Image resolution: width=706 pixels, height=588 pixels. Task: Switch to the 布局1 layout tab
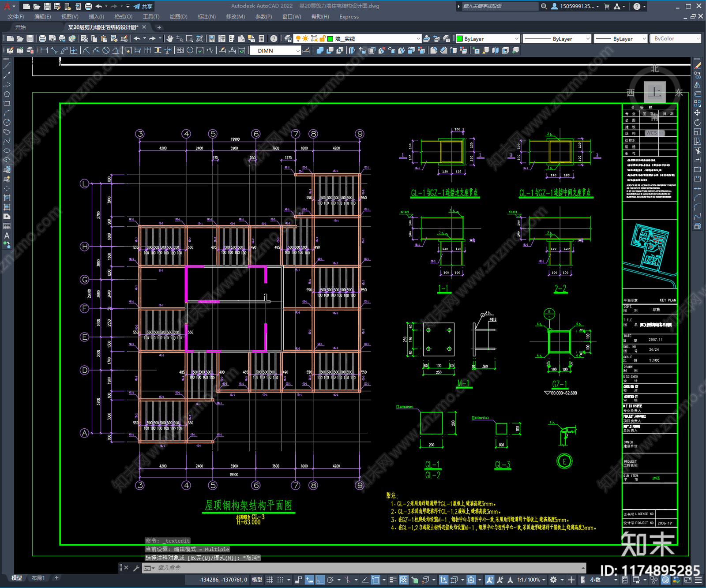coord(38,578)
